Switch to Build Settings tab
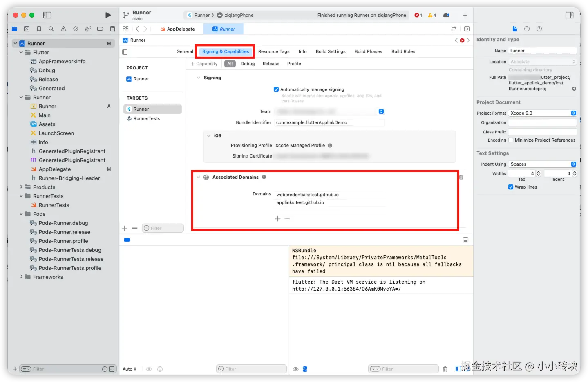The height and width of the screenshot is (382, 588). coord(331,51)
